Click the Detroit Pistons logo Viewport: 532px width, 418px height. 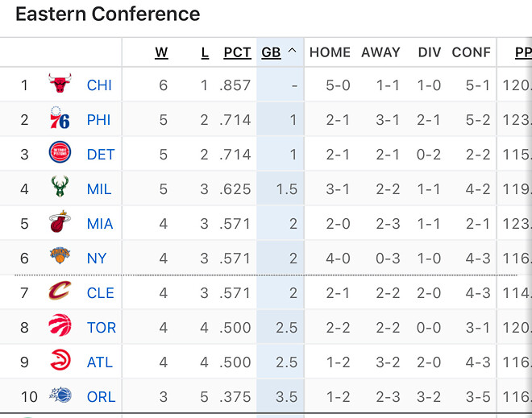coord(60,154)
